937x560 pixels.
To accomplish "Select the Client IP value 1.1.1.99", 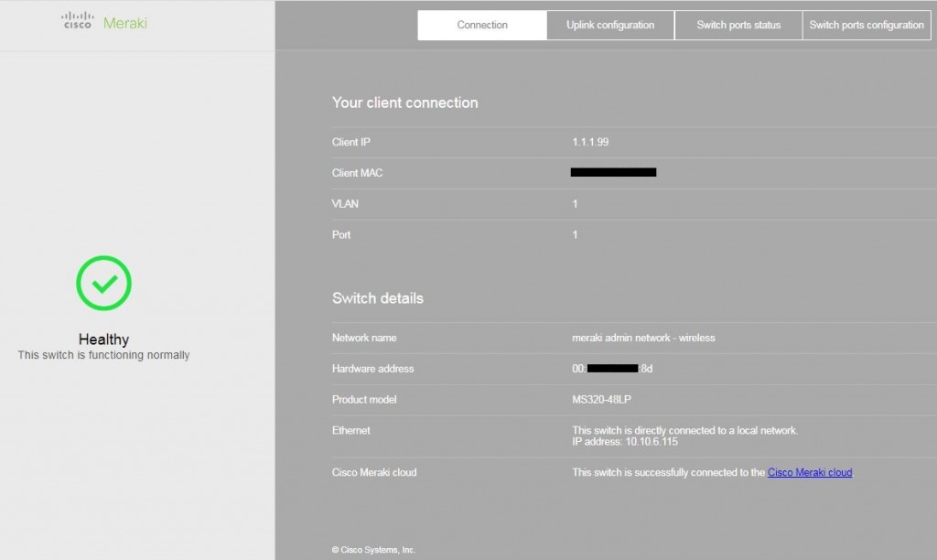I will (x=590, y=142).
